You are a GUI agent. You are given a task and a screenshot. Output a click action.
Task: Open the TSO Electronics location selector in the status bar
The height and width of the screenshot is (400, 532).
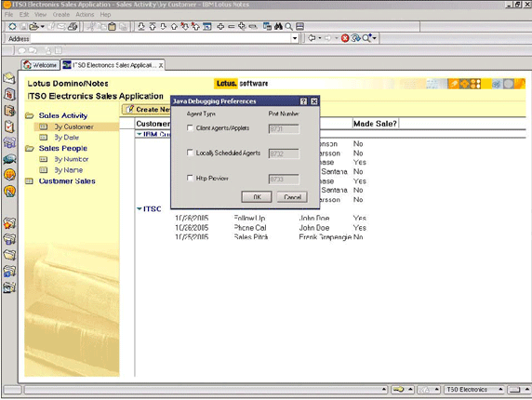click(473, 390)
